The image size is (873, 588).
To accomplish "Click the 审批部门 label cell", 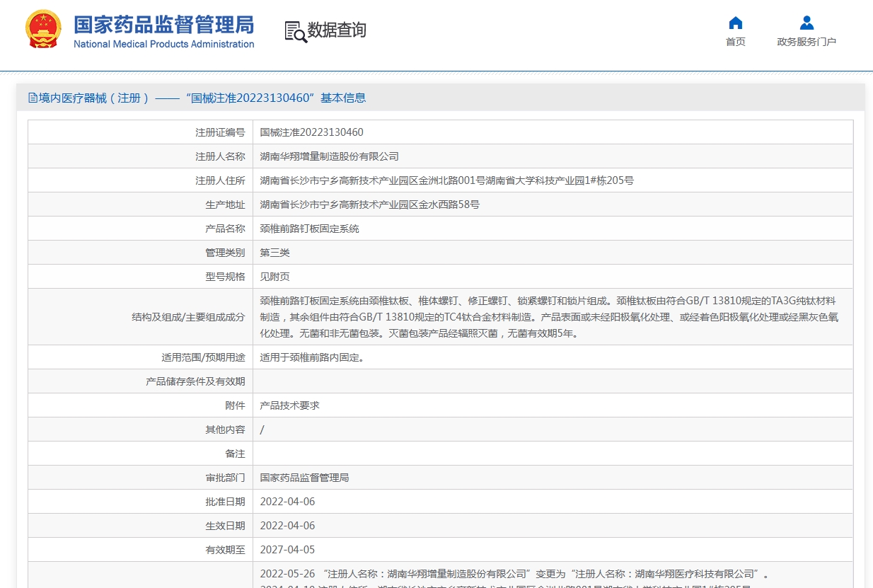I will [140, 478].
